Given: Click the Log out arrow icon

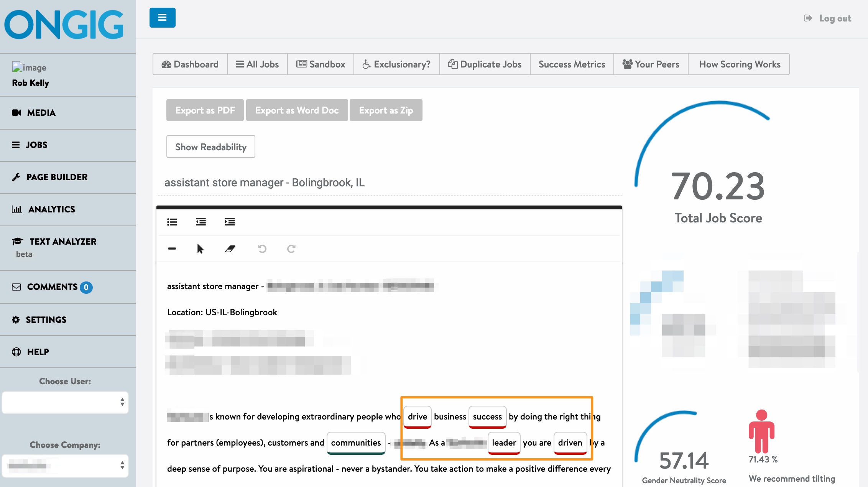Looking at the screenshot, I should click(x=808, y=18).
